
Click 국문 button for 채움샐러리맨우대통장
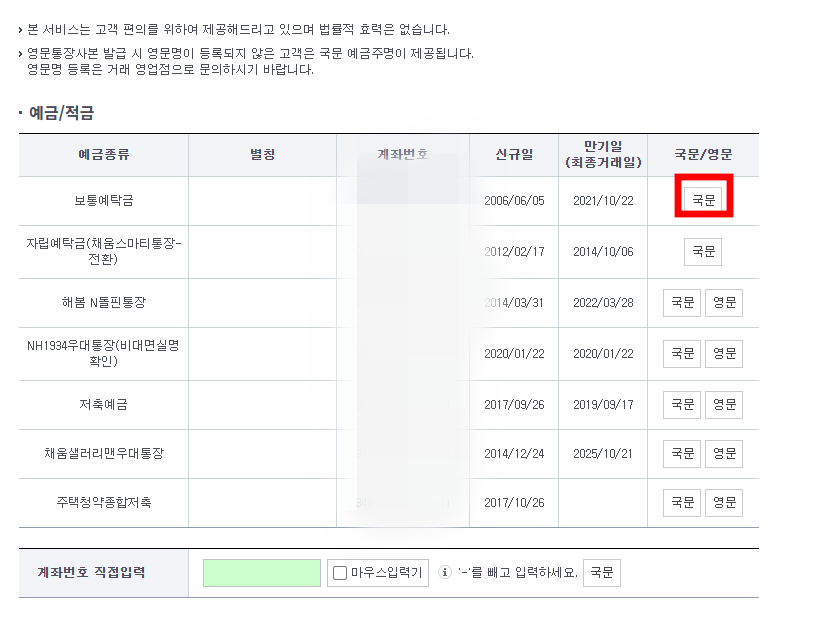point(682,454)
